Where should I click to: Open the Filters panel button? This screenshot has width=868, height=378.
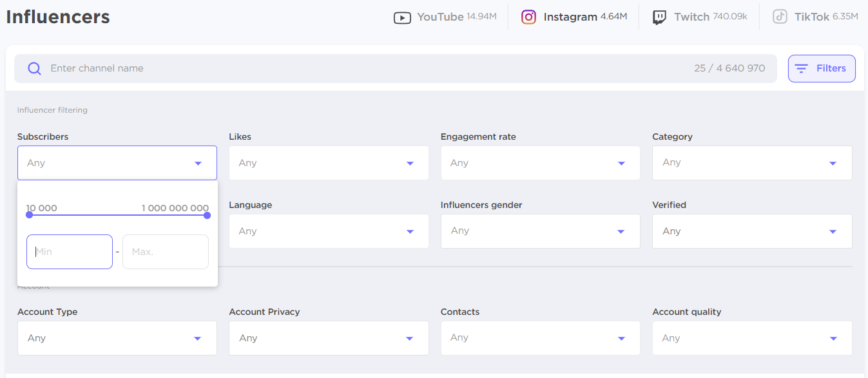click(x=822, y=69)
